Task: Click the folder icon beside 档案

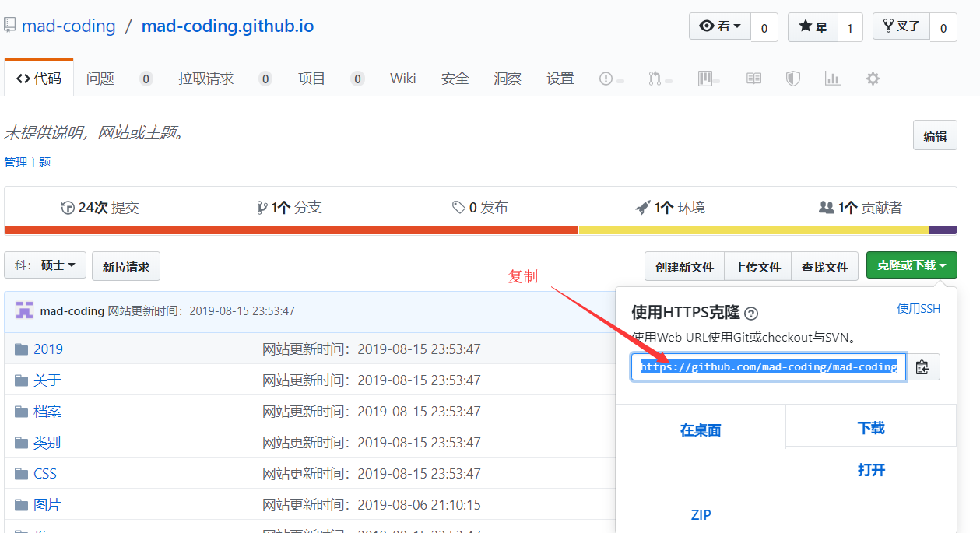Action: [x=21, y=412]
